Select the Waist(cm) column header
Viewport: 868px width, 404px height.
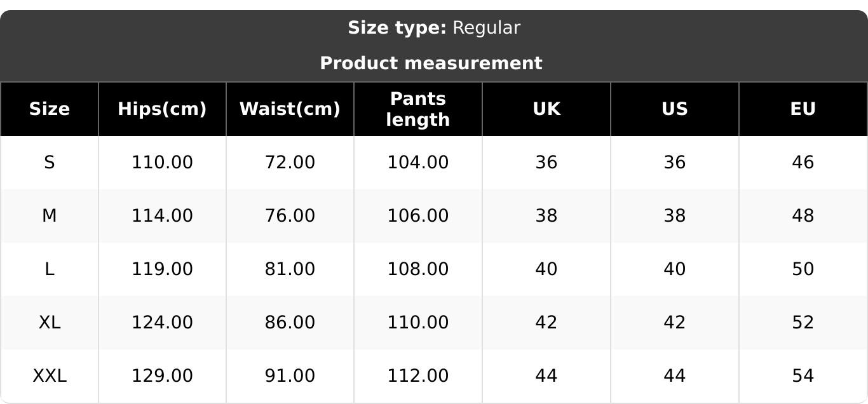point(290,109)
